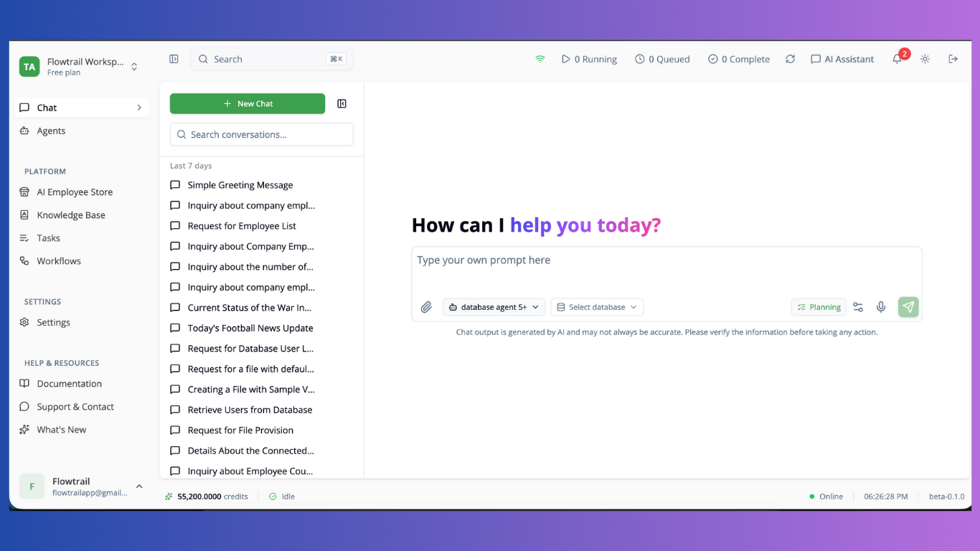Open Agents in the sidebar
Image resolution: width=980 pixels, height=551 pixels.
point(51,131)
